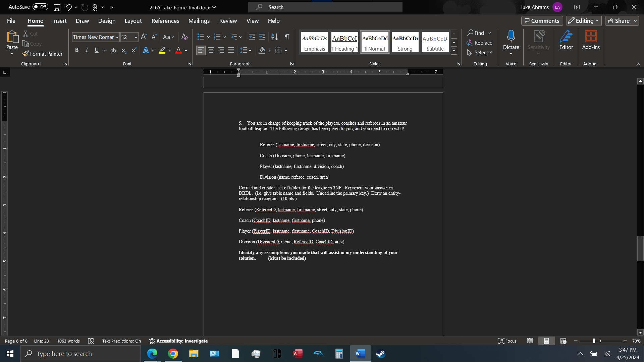Switch to the References tab

click(x=165, y=21)
